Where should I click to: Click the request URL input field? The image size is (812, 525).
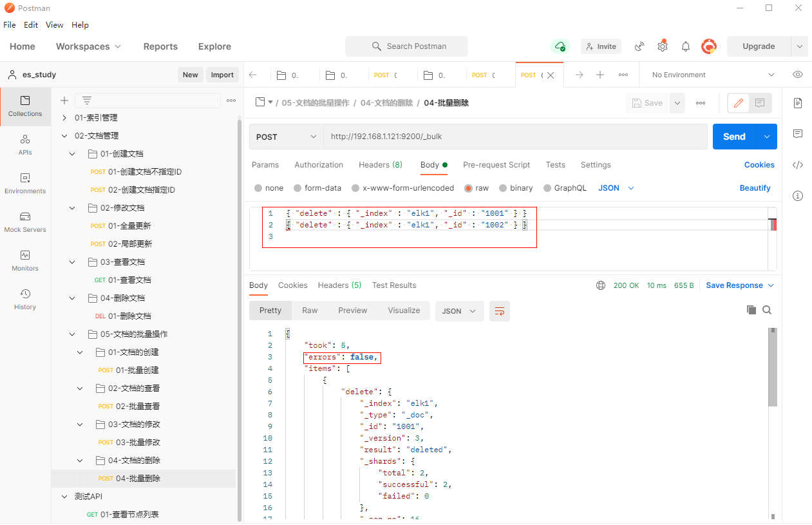(515, 137)
